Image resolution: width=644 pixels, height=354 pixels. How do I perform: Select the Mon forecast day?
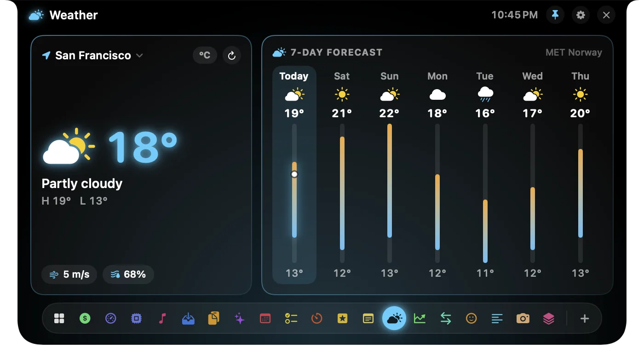coord(437,175)
